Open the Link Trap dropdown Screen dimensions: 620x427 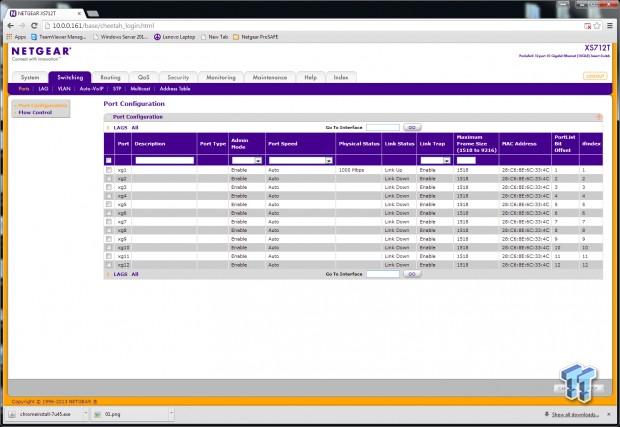coord(435,161)
